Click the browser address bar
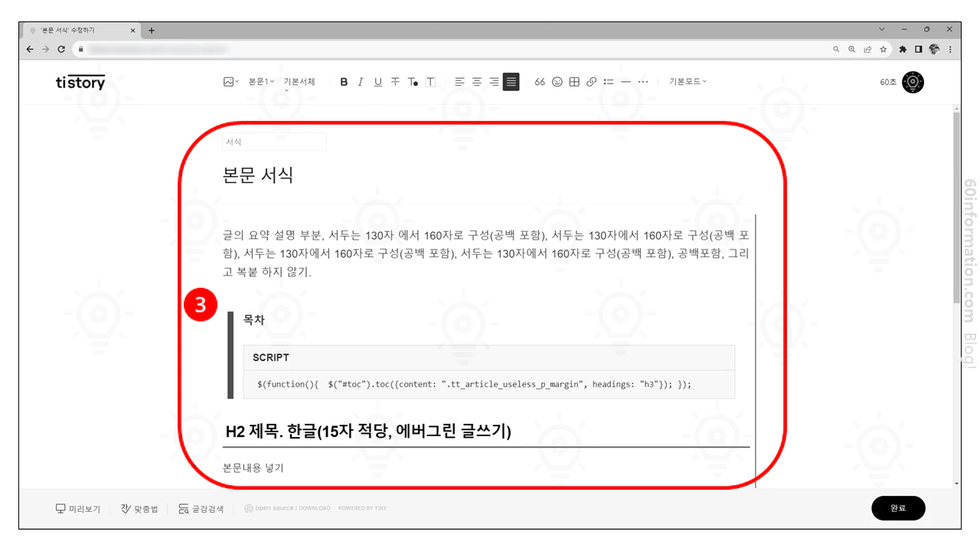This screenshot has height=551, width=980. 482,49
